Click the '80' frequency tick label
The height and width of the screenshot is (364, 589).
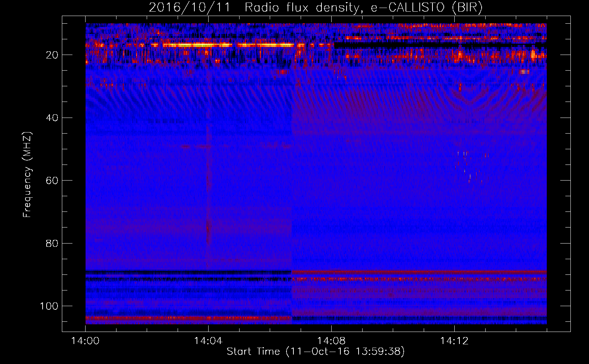coord(52,244)
